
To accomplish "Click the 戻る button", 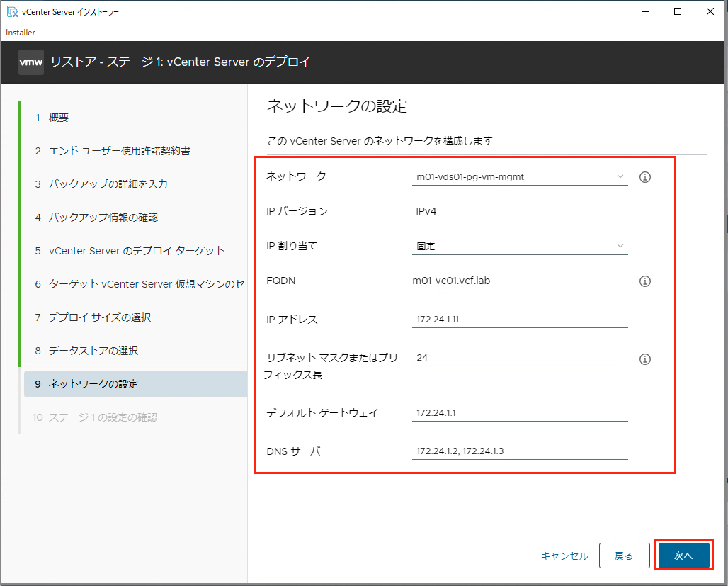I will pos(624,556).
